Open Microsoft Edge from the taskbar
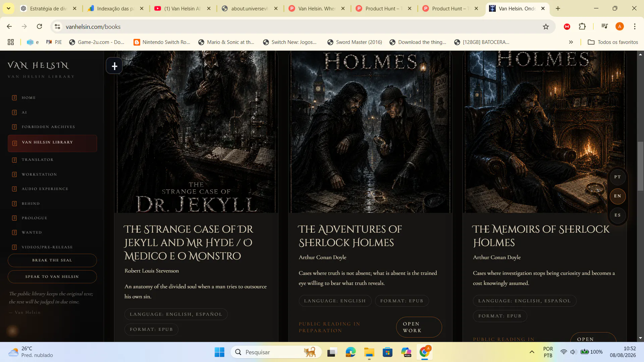This screenshot has height=362, width=644. pyautogui.click(x=351, y=352)
